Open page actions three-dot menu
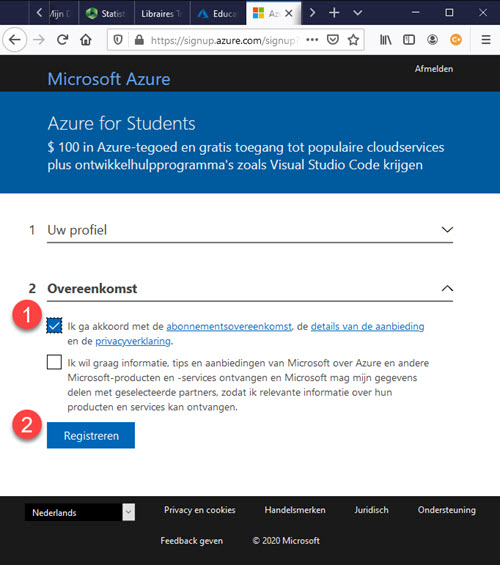Screen dimensions: 500x565 tap(312, 40)
